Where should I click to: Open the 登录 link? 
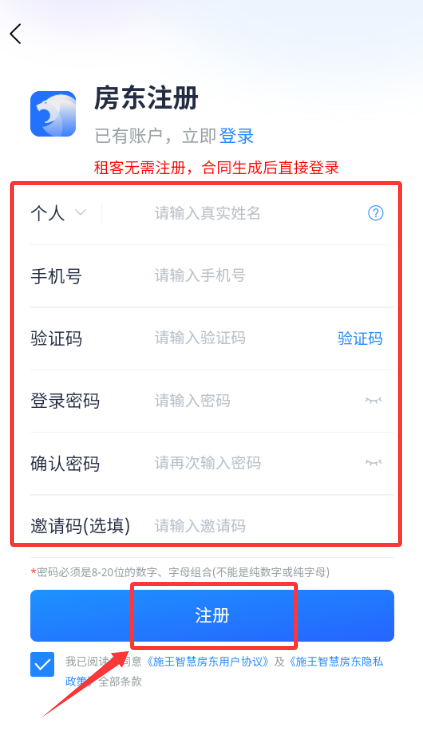(x=236, y=136)
